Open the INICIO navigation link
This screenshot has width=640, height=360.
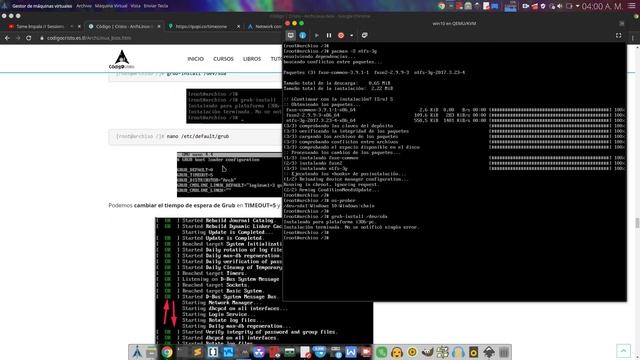pyautogui.click(x=196, y=59)
